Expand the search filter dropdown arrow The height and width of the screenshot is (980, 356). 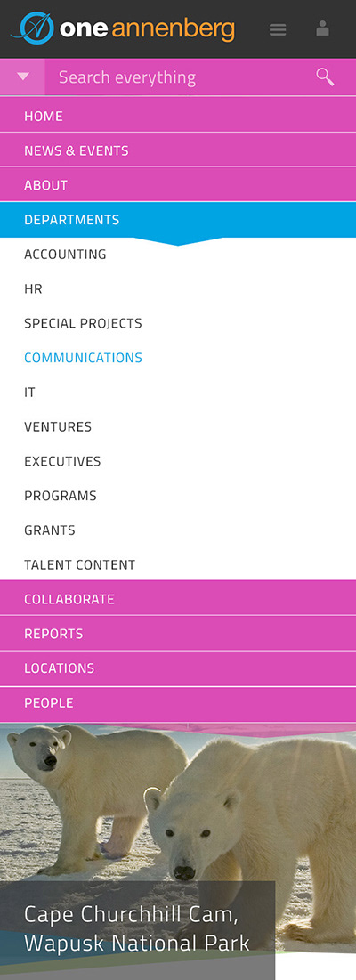point(22,77)
